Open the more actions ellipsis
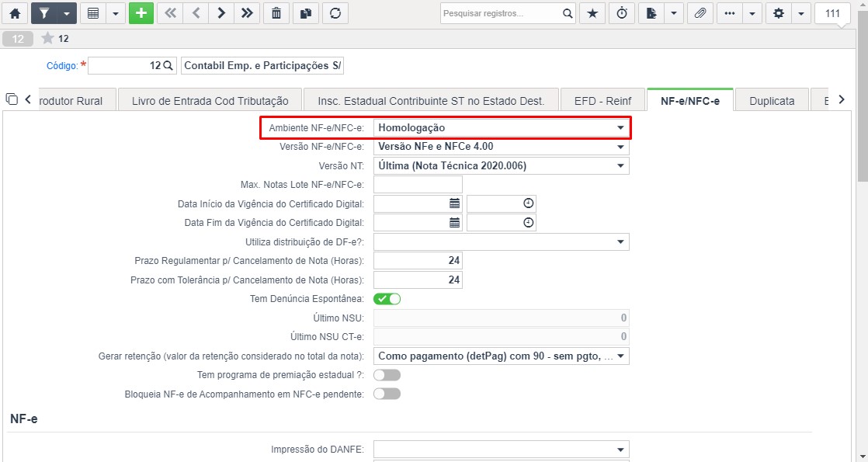Image resolution: width=868 pixels, height=462 pixels. tap(730, 13)
